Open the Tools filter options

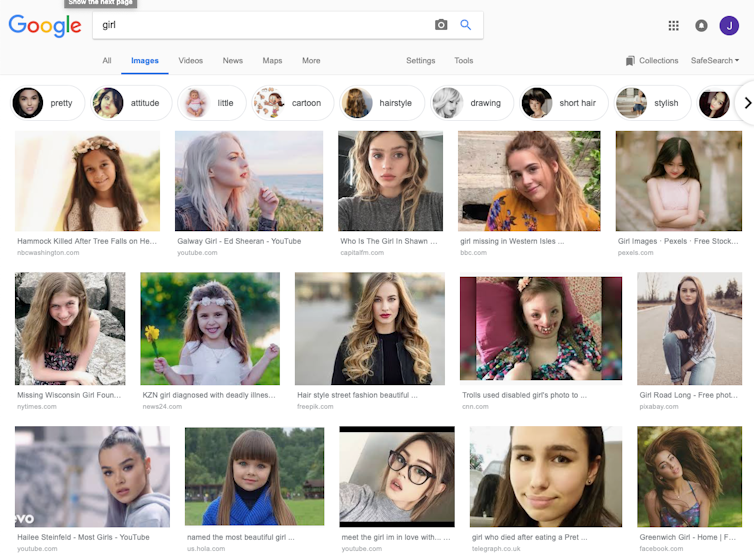point(464,61)
